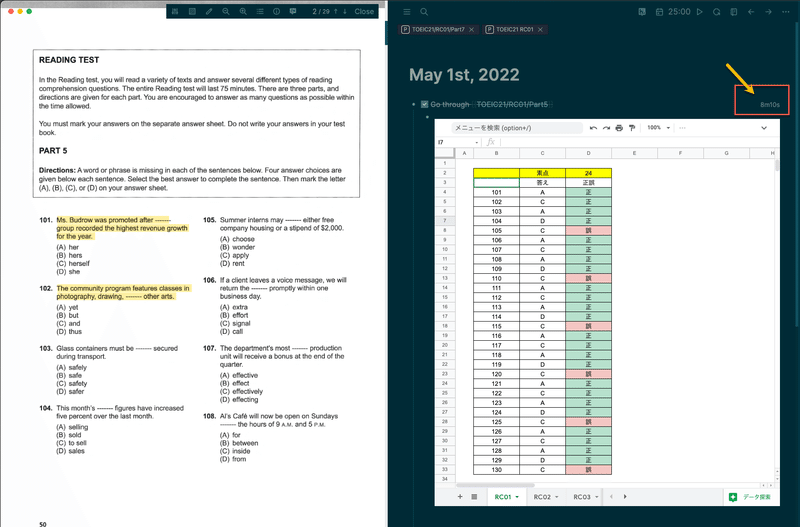The image size is (800, 527).
Task: Click the 25:00 timer display
Action: tap(679, 12)
